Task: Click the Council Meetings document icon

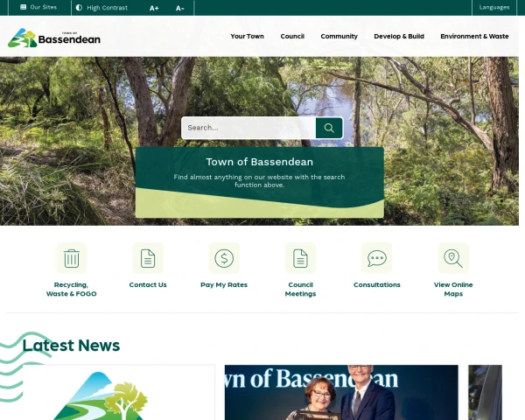Action: tap(300, 258)
